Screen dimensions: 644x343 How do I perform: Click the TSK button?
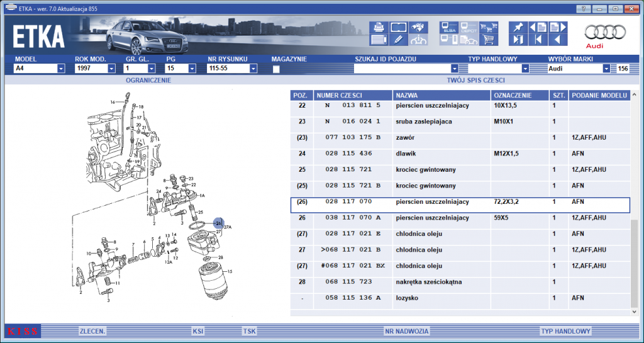click(249, 331)
